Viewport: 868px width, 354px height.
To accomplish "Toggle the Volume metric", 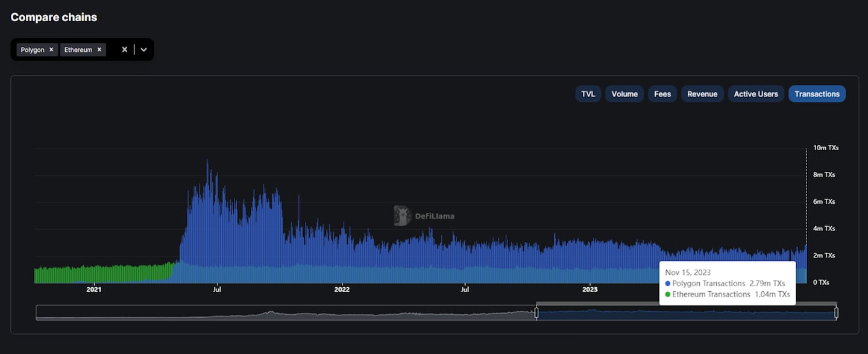I will (624, 94).
